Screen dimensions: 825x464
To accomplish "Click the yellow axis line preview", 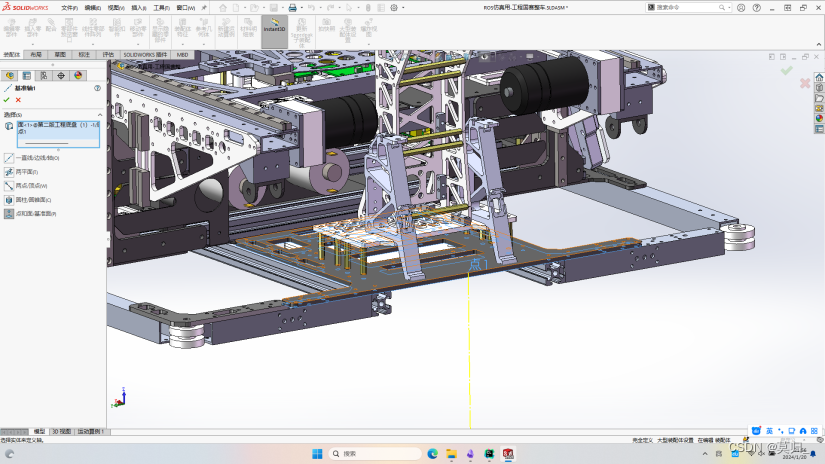I will (x=469, y=350).
